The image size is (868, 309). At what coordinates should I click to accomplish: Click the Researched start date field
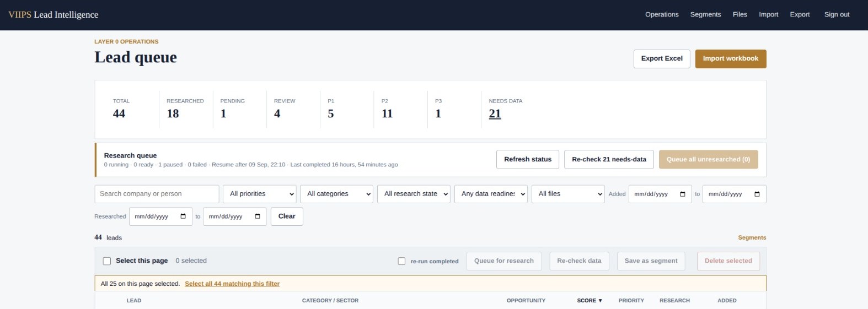point(160,216)
